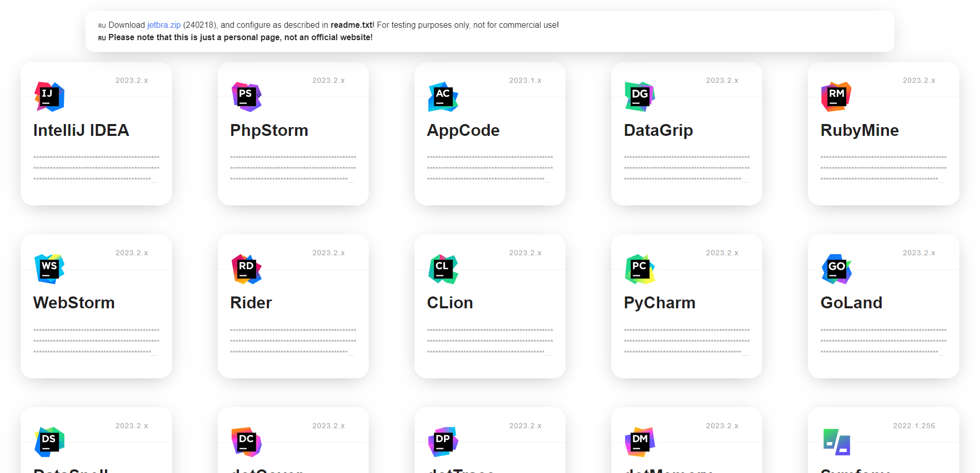
Task: Click version 2023.2.x on PyCharm card
Action: [722, 253]
